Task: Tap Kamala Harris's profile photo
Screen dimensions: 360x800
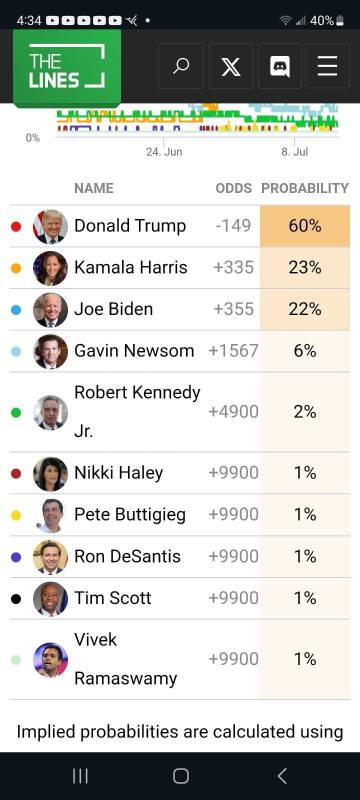Action: (50, 268)
